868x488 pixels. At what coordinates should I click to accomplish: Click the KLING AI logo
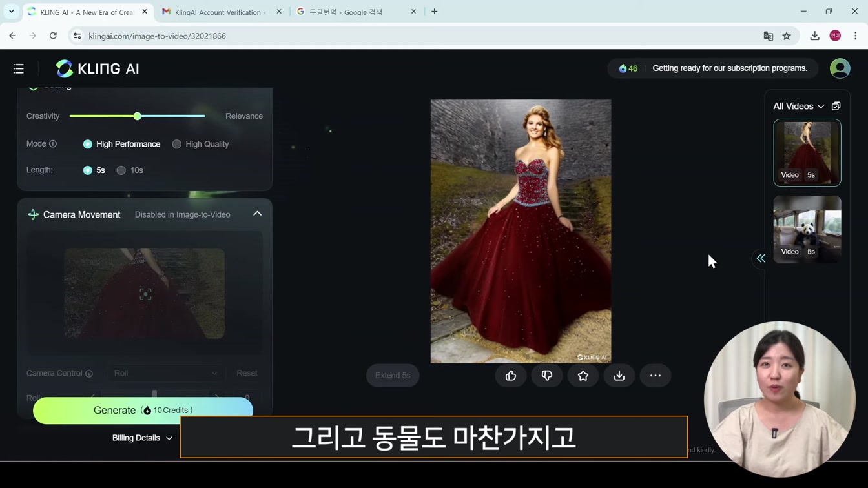pyautogui.click(x=97, y=68)
